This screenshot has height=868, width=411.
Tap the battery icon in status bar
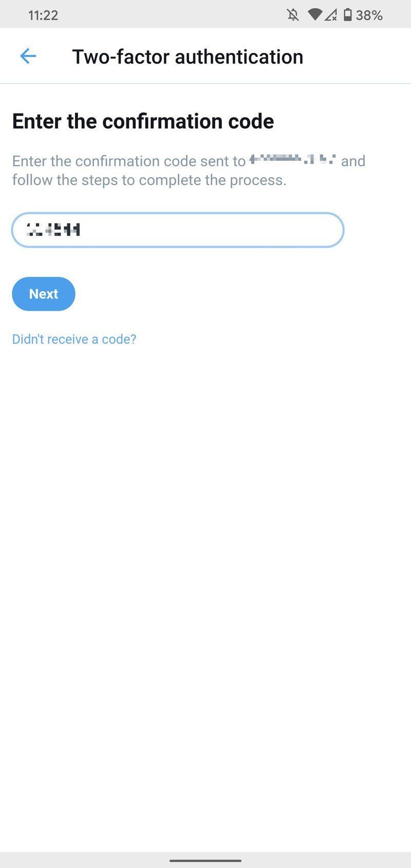pyautogui.click(x=348, y=15)
